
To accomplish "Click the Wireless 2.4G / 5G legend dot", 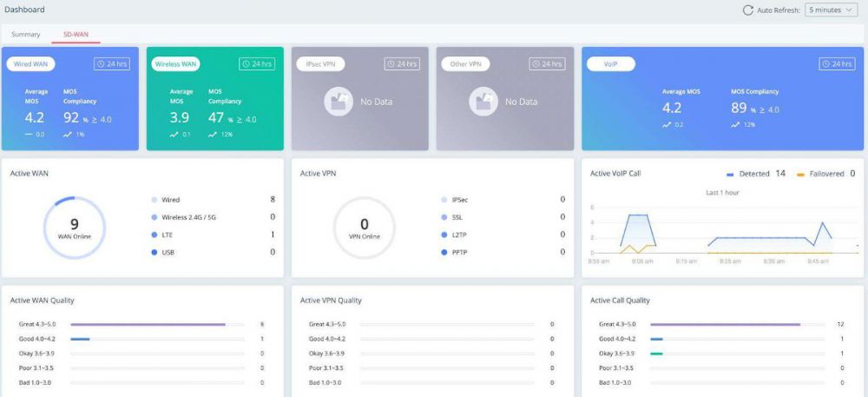I will tap(154, 217).
